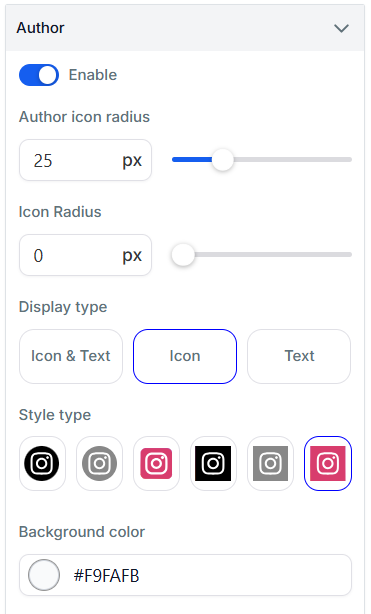Click the Author section header

pyautogui.click(x=185, y=28)
